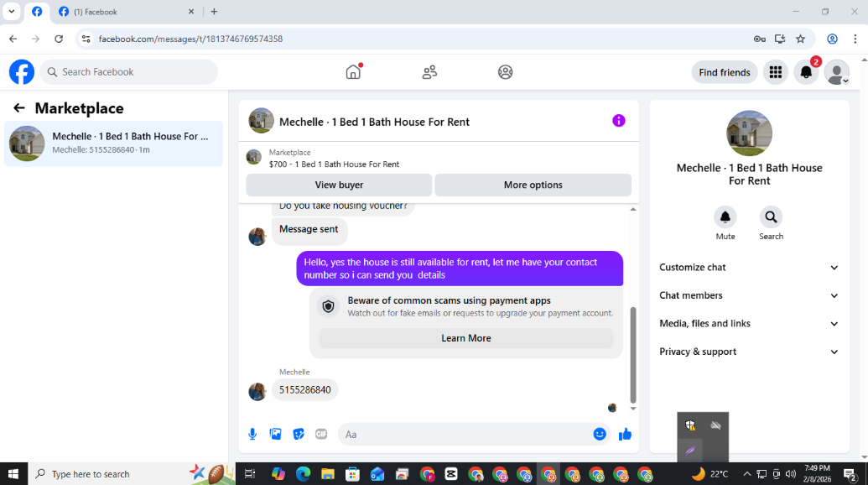Click the chat scrollbar thumb

[632, 355]
